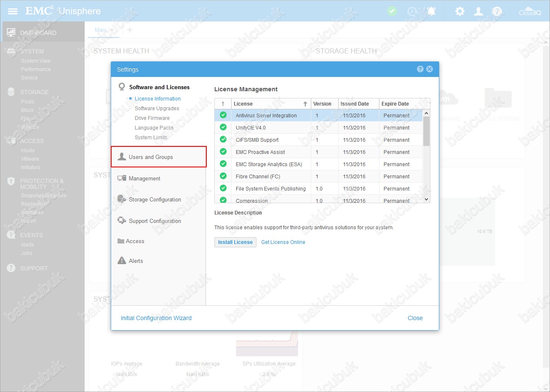Close the Settings dialog with X icon

(430, 69)
